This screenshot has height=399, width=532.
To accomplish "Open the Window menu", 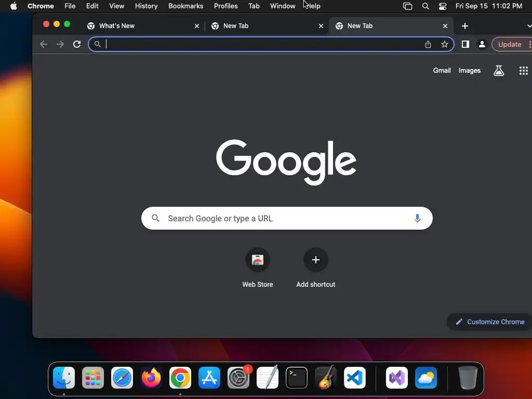I will pyautogui.click(x=283, y=6).
